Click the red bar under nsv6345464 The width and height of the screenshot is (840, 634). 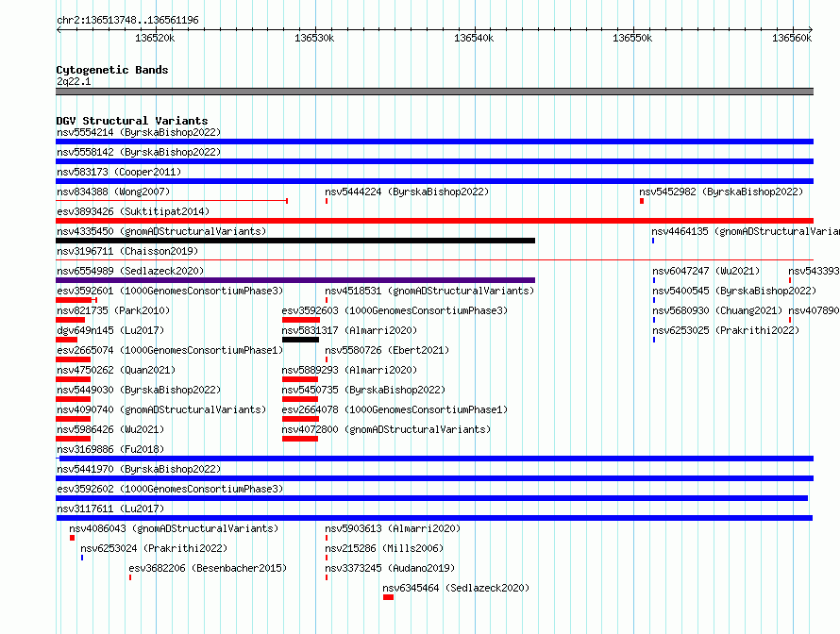pyautogui.click(x=389, y=597)
